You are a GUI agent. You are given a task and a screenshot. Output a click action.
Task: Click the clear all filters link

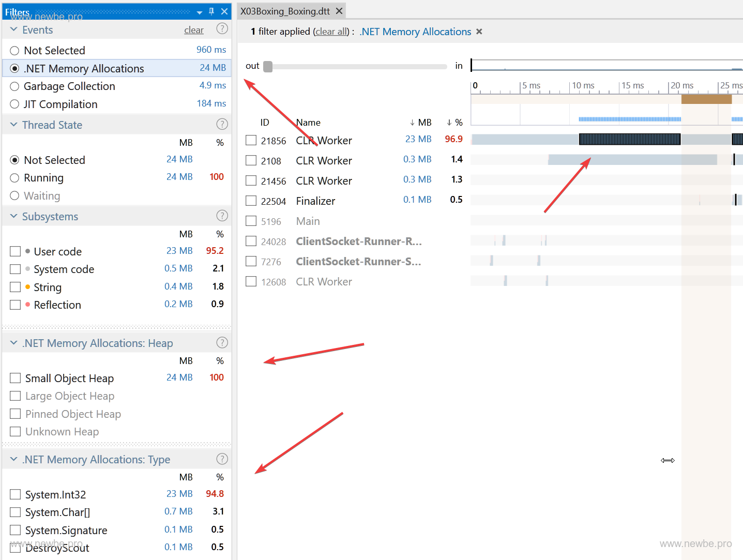coord(332,32)
